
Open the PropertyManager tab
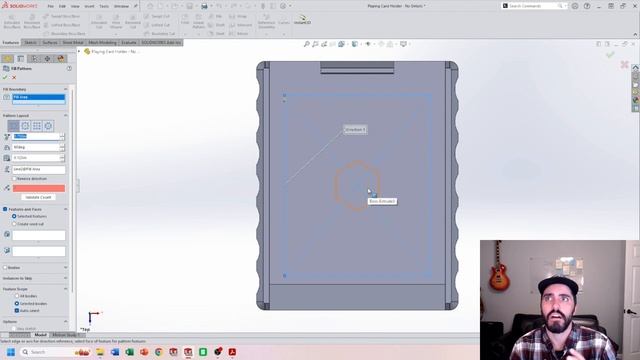click(20, 59)
